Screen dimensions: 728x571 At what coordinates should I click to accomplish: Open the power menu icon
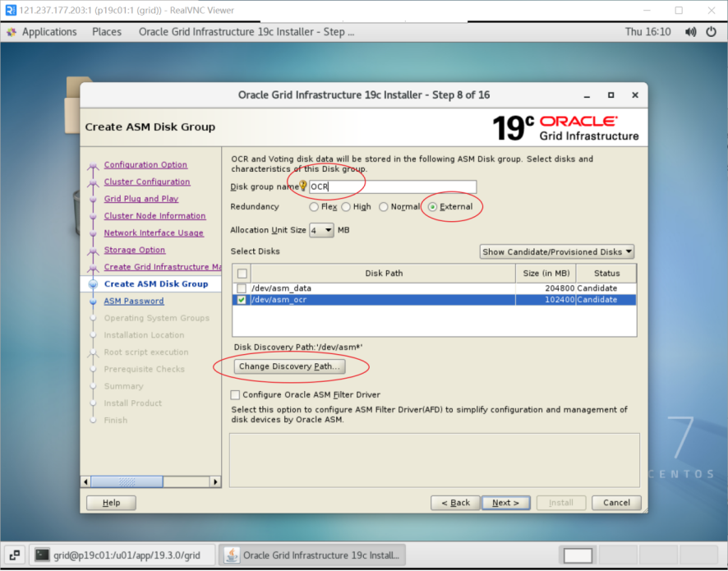711,32
